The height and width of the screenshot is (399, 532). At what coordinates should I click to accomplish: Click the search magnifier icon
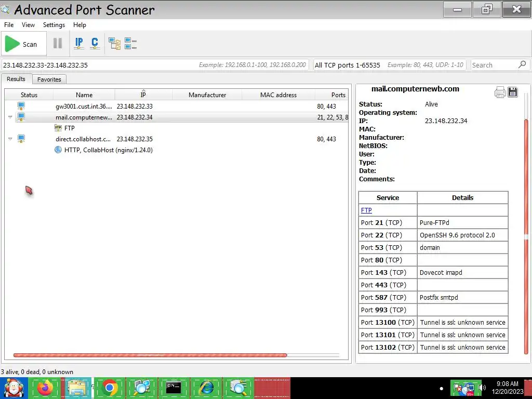pyautogui.click(x=523, y=64)
